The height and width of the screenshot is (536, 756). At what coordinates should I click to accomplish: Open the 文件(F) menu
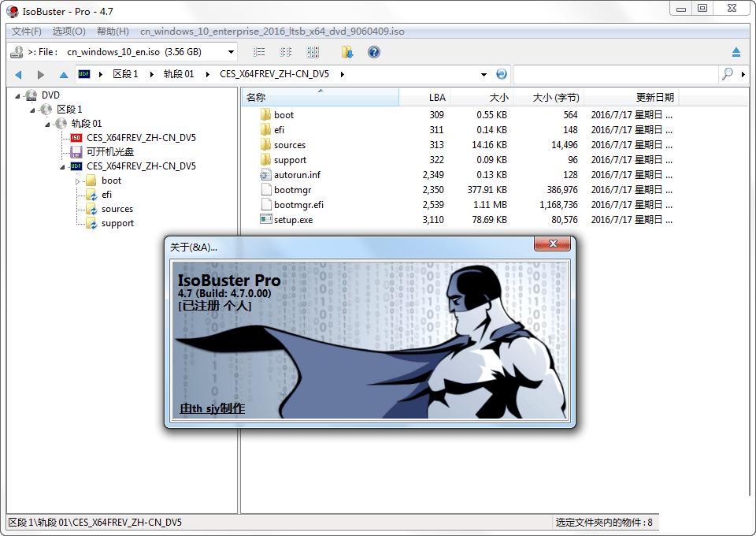27,32
